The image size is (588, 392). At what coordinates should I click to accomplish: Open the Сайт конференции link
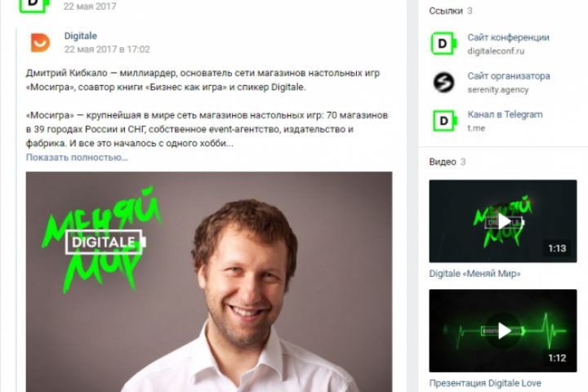pyautogui.click(x=508, y=38)
